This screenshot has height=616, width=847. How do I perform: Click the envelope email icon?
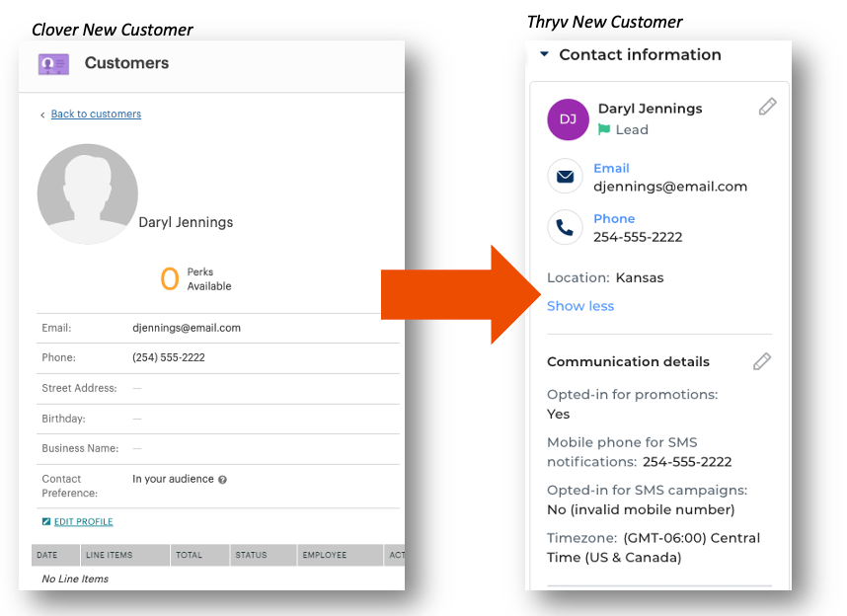click(x=565, y=176)
